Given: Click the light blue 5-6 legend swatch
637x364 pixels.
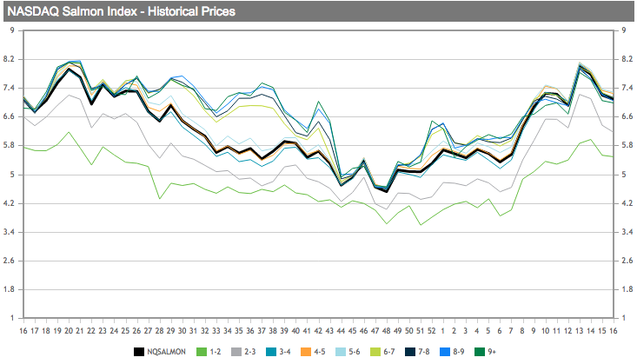Looking at the screenshot, I should pos(341,352).
